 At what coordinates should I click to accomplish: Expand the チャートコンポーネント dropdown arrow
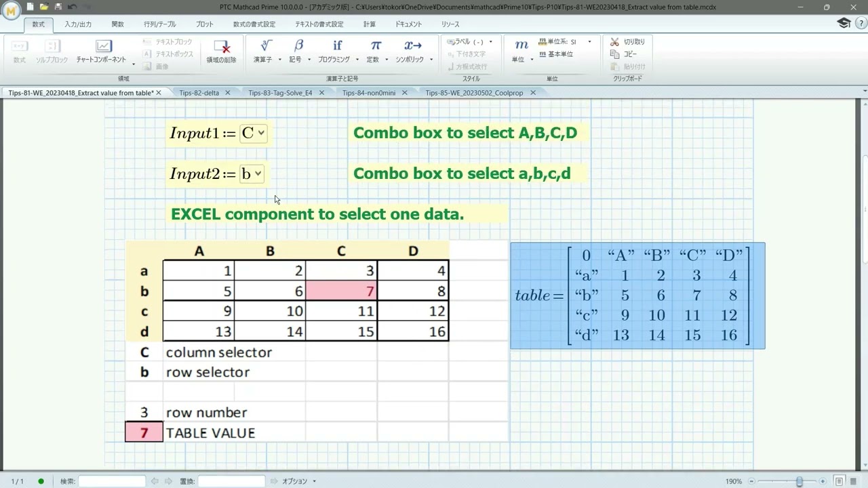pos(134,64)
